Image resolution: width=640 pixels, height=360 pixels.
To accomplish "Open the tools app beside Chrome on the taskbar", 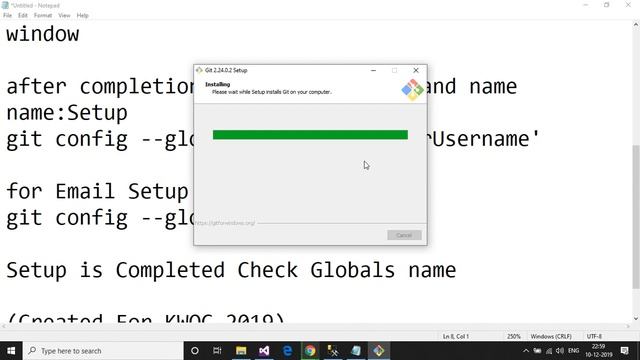I will click(x=333, y=351).
